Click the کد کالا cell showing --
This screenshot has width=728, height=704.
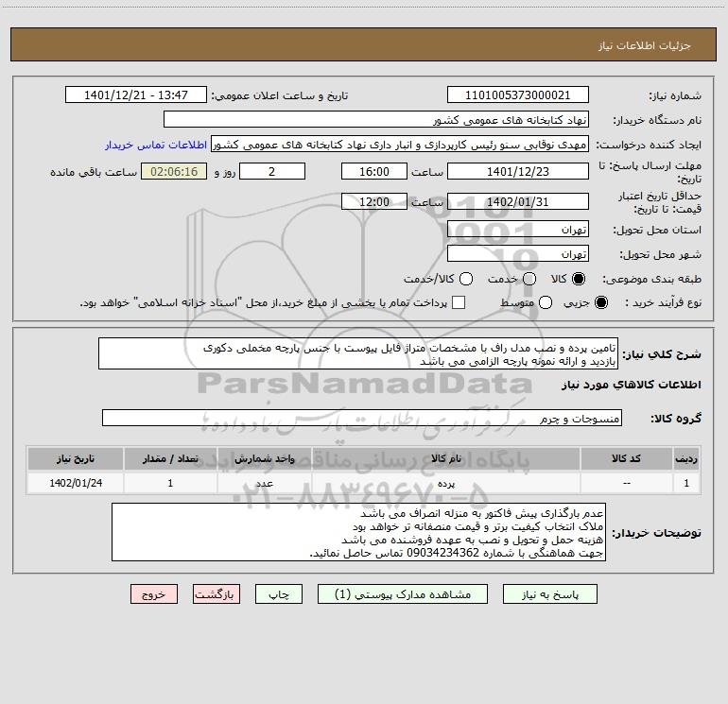[x=626, y=483]
